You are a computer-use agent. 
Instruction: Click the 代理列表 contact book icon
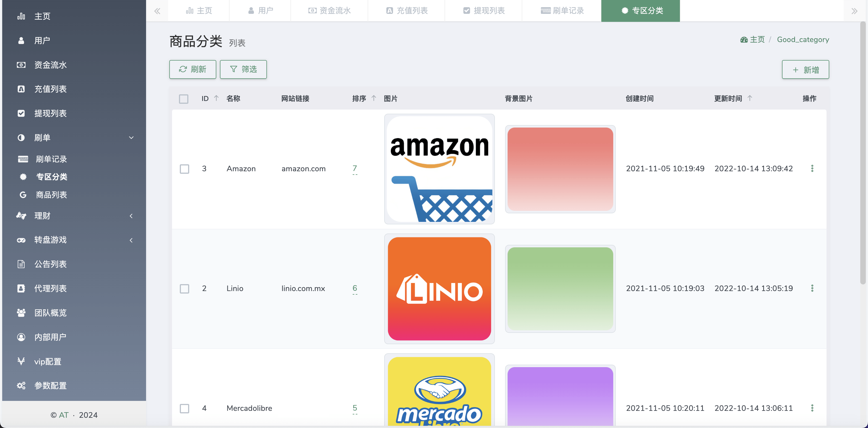21,289
